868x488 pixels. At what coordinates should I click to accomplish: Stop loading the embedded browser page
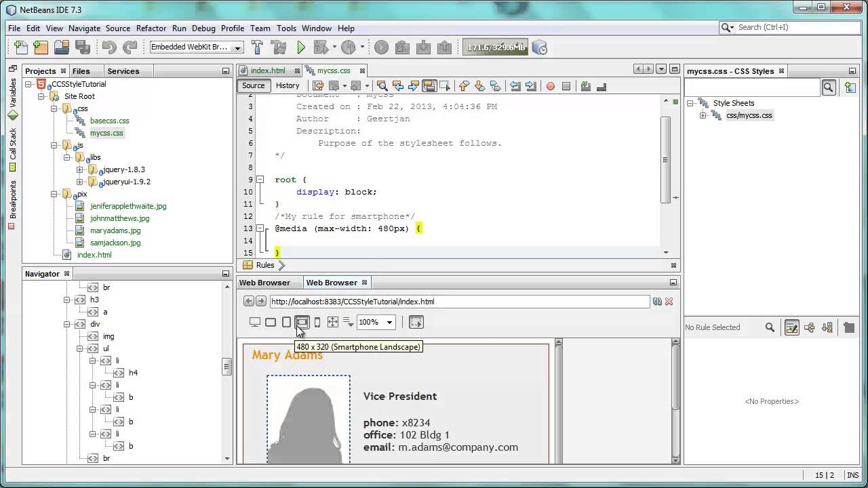coord(669,302)
